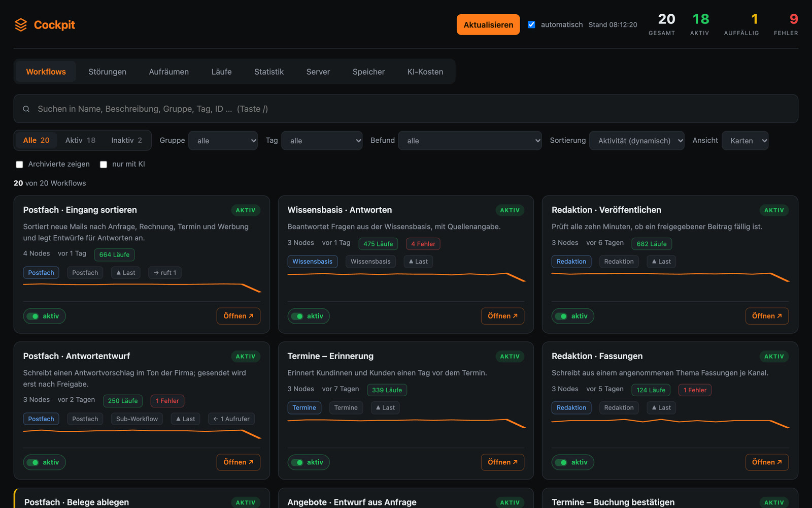Open the Tag filter dropdown
The image size is (812, 508).
click(x=322, y=141)
